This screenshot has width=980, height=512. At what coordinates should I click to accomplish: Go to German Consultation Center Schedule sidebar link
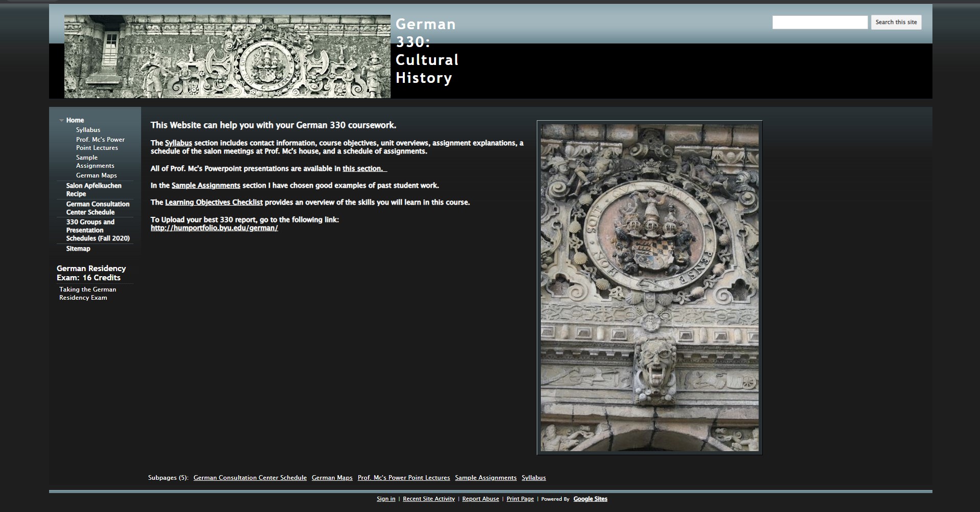98,208
